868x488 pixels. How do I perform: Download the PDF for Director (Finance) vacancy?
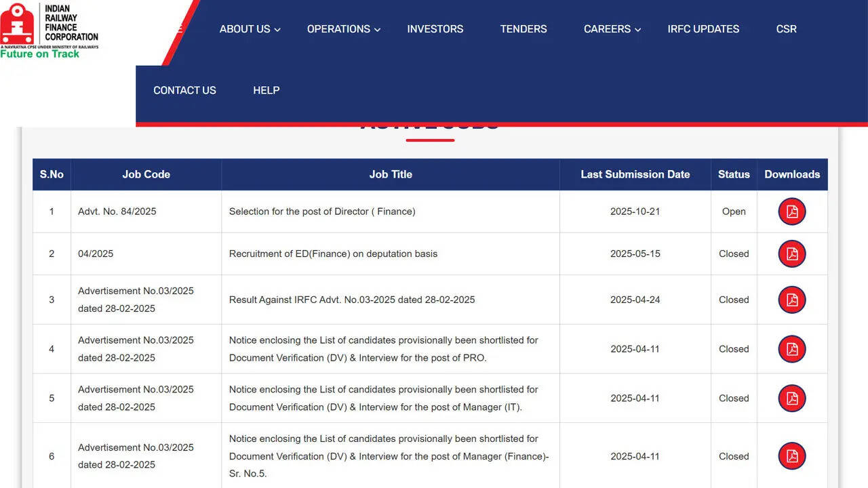tap(791, 211)
